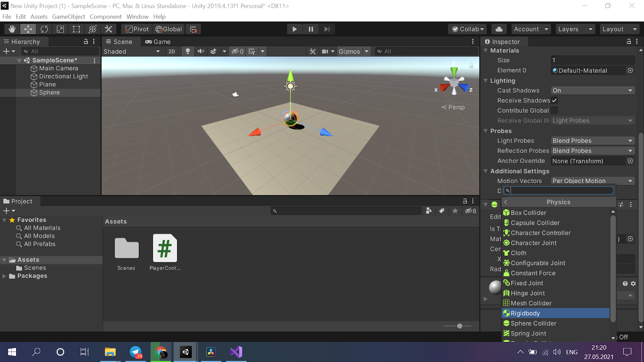
Task: Select the Rotate tool
Action: coord(44,29)
